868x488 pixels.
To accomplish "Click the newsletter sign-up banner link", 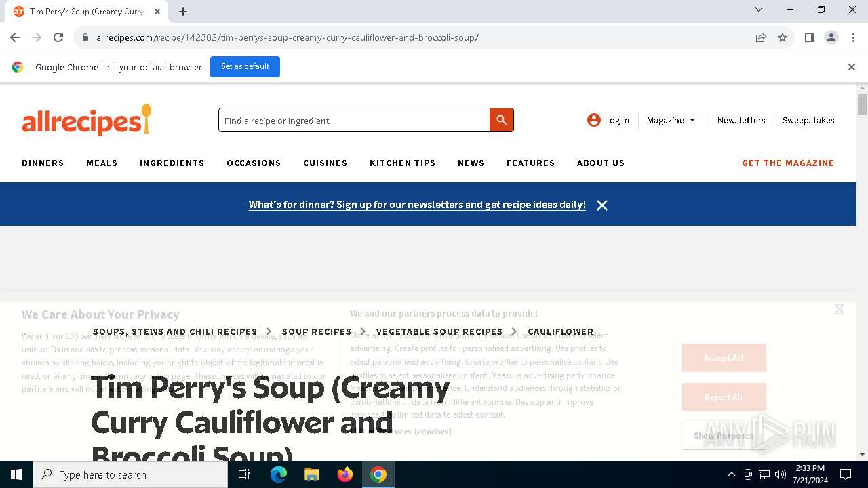I will 417,205.
